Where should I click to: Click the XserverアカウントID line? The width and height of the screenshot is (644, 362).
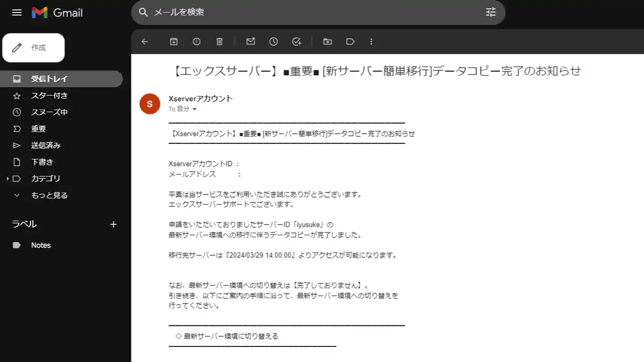pyautogui.click(x=204, y=164)
